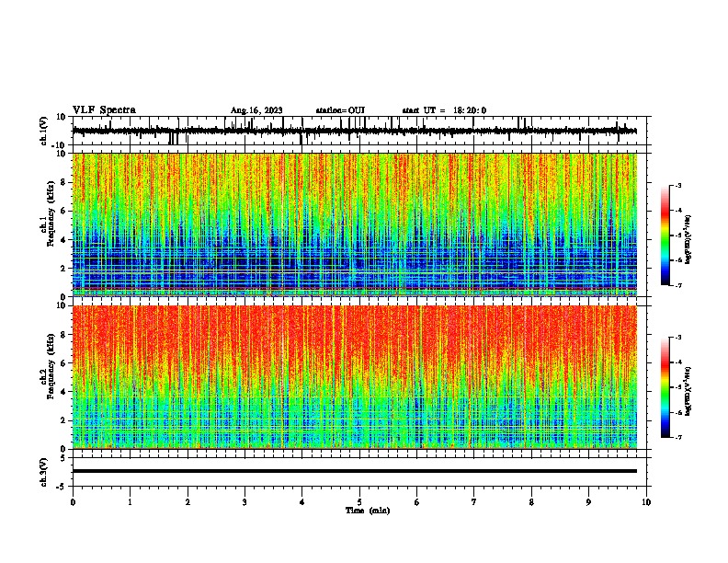Click the "6" tick on the time axis
The height and width of the screenshot is (563, 728).
pos(417,502)
